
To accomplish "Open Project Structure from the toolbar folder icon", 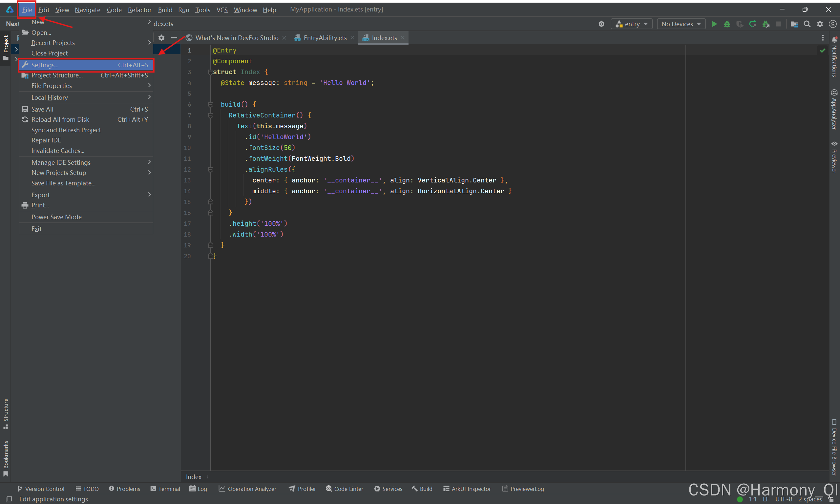I will (x=794, y=24).
